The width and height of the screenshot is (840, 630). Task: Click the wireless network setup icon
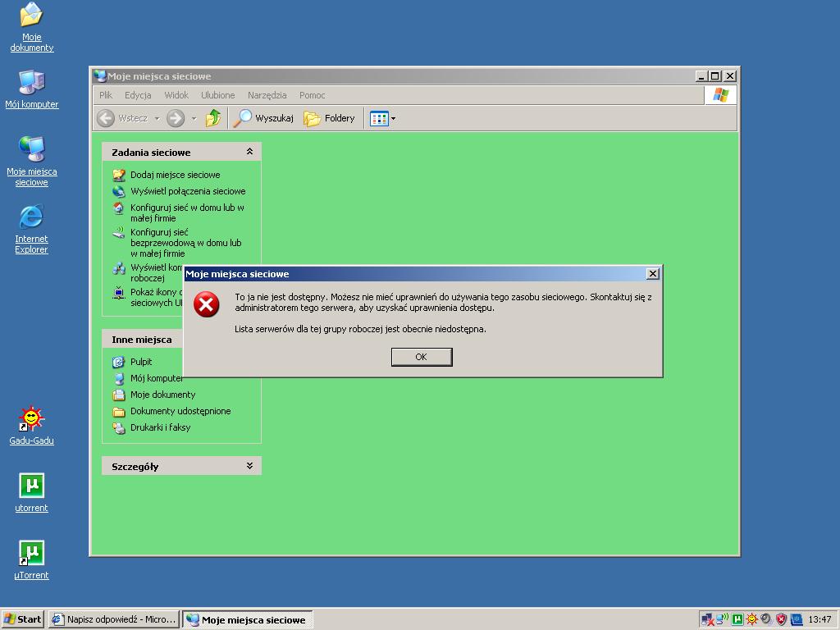pyautogui.click(x=119, y=232)
